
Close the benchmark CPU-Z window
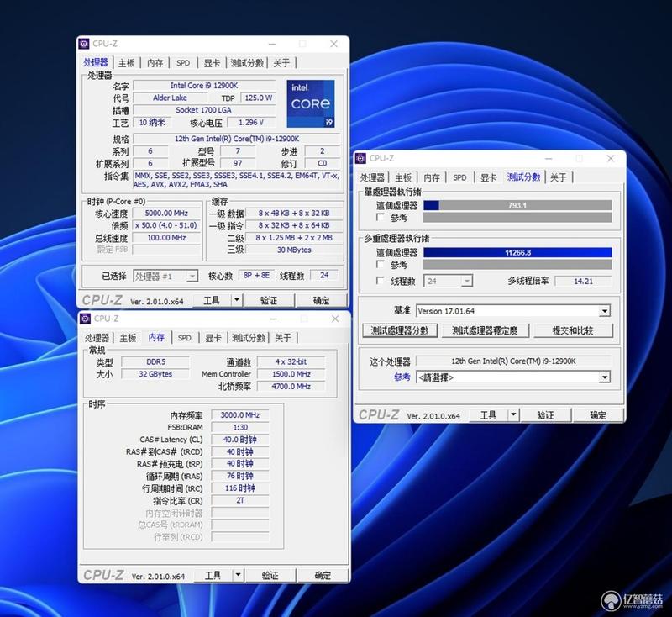coord(611,159)
